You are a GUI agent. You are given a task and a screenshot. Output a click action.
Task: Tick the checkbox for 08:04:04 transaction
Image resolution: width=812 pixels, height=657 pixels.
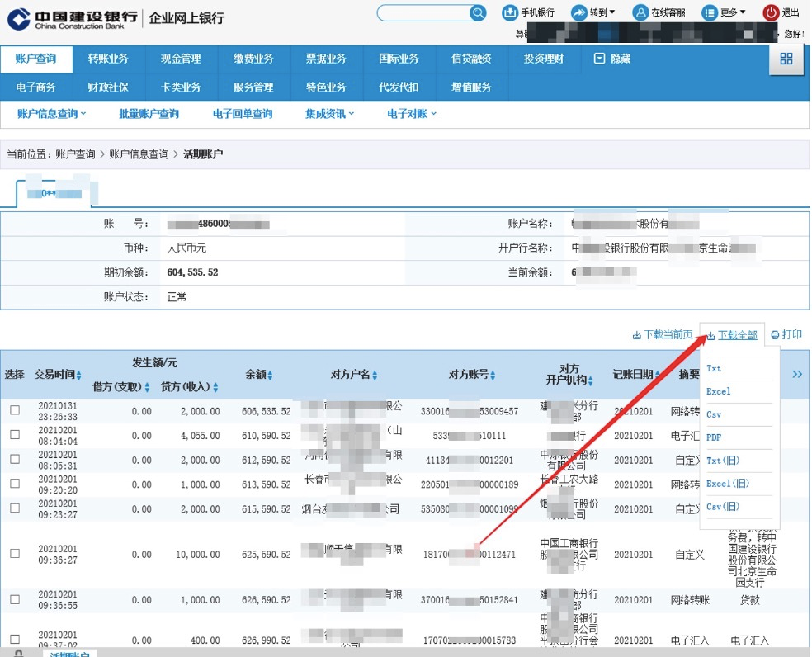click(x=15, y=434)
